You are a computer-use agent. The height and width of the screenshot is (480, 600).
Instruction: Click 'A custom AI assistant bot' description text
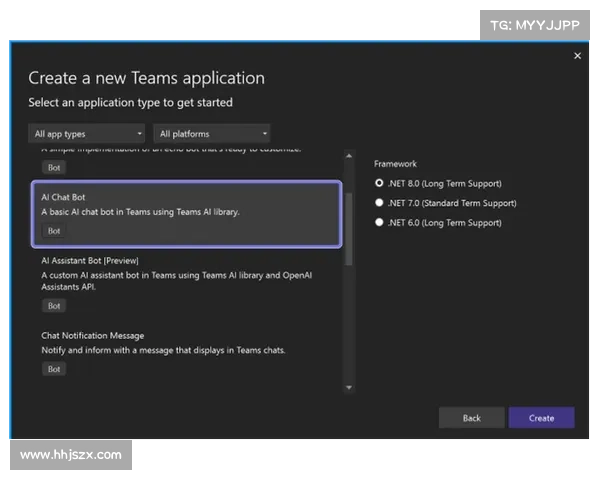(176, 281)
